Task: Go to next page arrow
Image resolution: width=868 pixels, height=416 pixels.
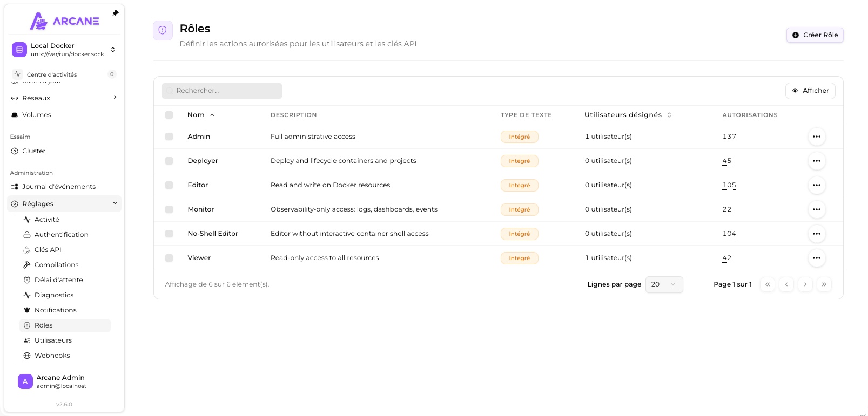Action: click(x=805, y=284)
